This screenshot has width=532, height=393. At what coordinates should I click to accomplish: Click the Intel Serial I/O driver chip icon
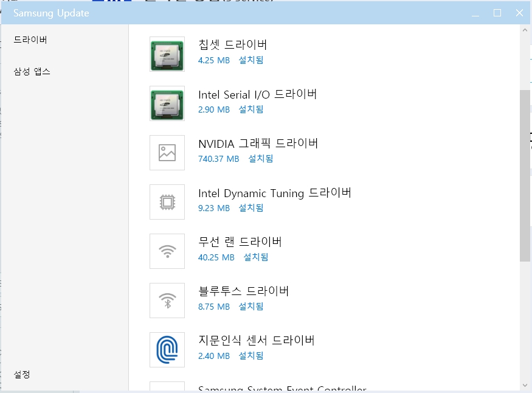point(167,103)
